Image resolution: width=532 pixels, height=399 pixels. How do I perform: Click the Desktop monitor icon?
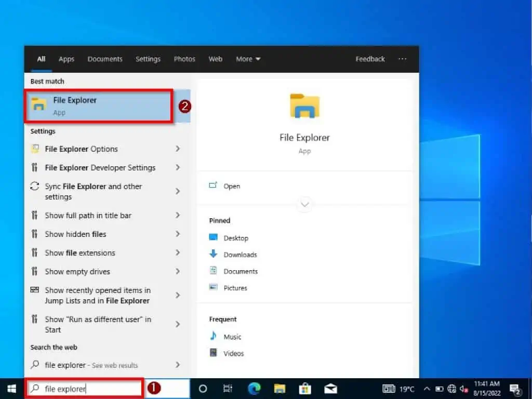[x=214, y=237]
